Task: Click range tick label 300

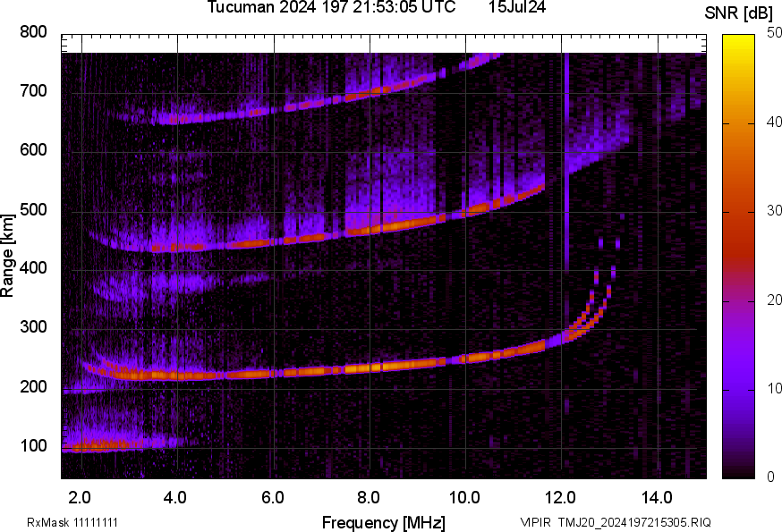Action: click(33, 327)
